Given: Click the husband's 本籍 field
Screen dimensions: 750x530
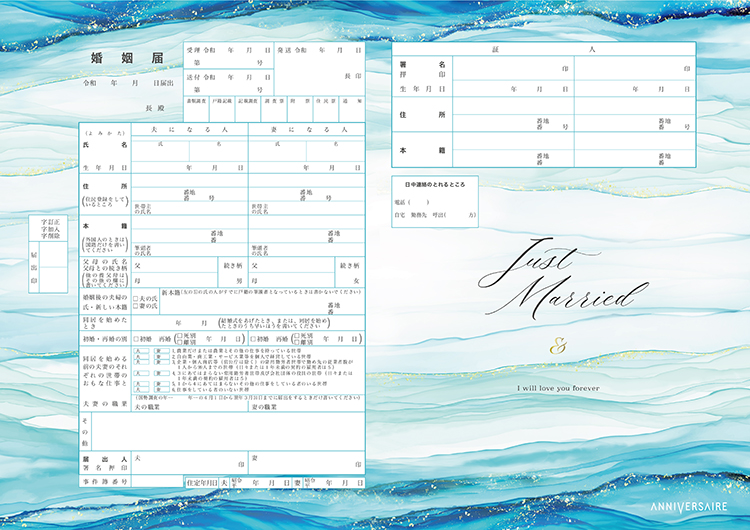Looking at the screenshot, I should 190,229.
